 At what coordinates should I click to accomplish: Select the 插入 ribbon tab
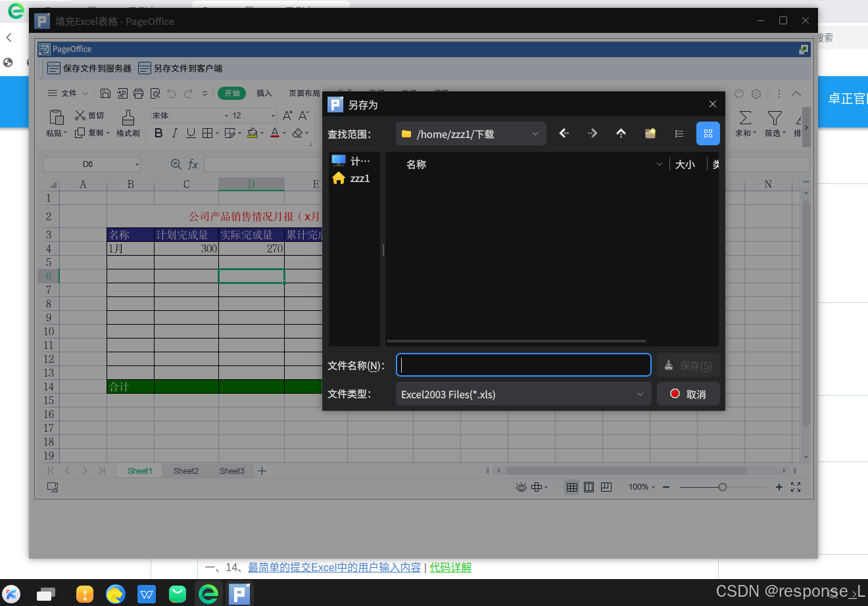(264, 93)
